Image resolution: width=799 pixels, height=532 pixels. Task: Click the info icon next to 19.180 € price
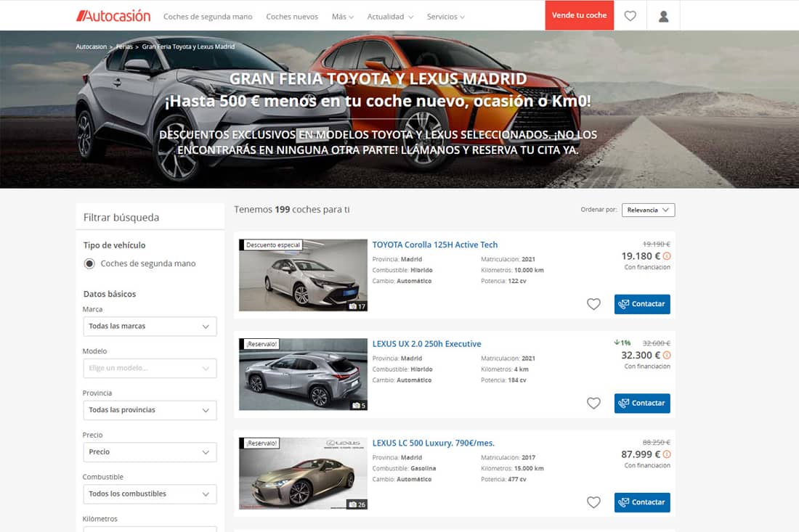(667, 256)
